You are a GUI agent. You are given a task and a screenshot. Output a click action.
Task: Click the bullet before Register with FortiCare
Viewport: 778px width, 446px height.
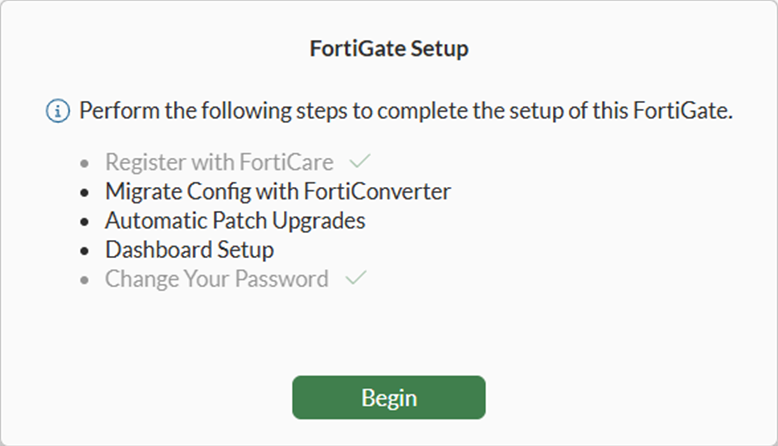[86, 162]
